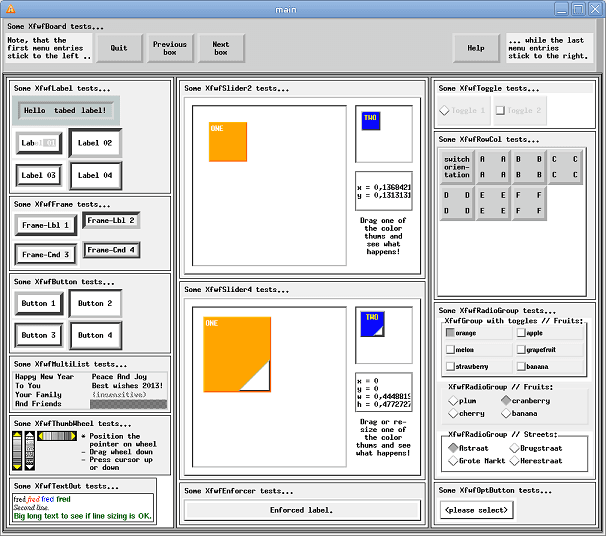The image size is (606, 536).
Task: Click Label 02 in the label tests
Action: pos(95,143)
